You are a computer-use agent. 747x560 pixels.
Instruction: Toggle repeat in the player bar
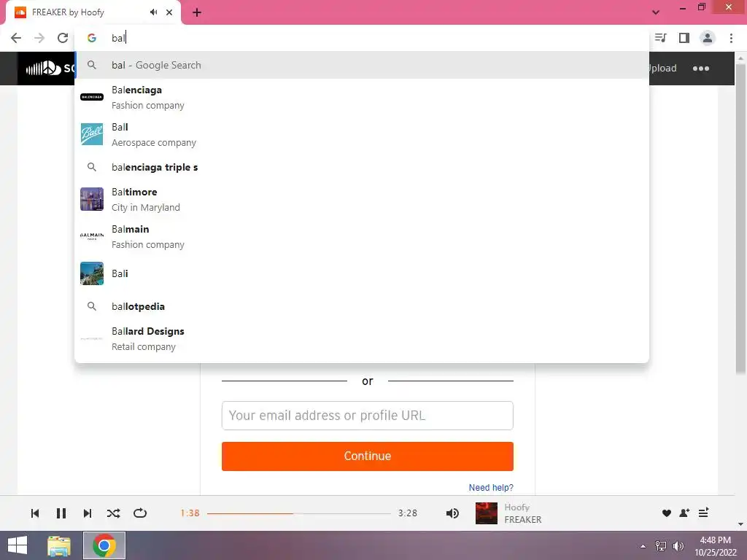tap(140, 513)
